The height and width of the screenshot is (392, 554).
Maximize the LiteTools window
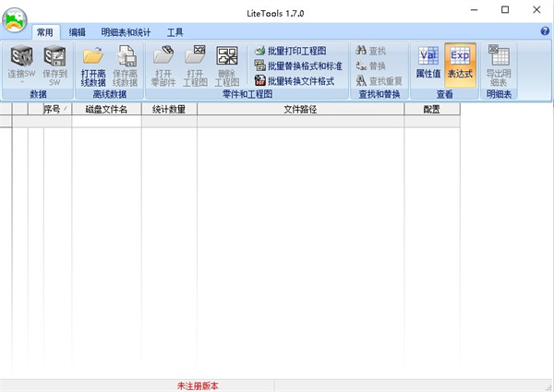click(x=505, y=10)
